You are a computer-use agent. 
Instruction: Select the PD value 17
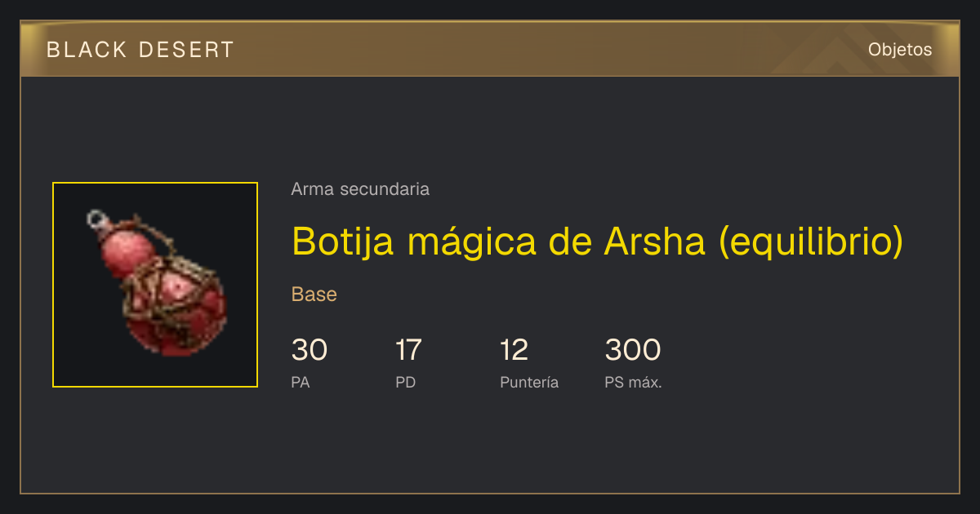[408, 350]
